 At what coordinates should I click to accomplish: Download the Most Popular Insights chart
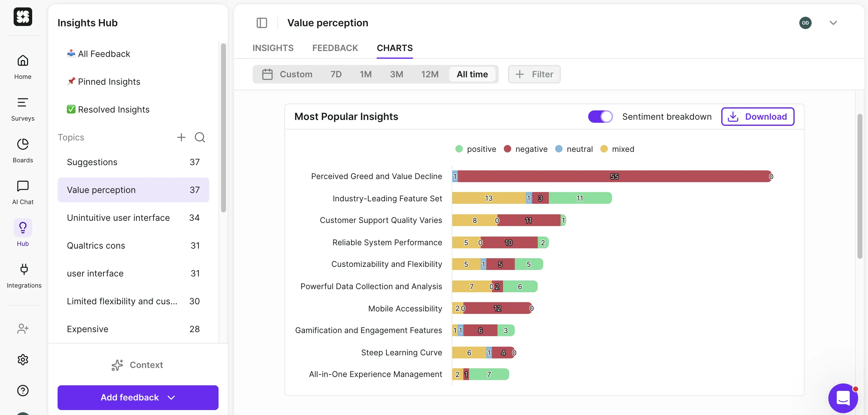757,117
